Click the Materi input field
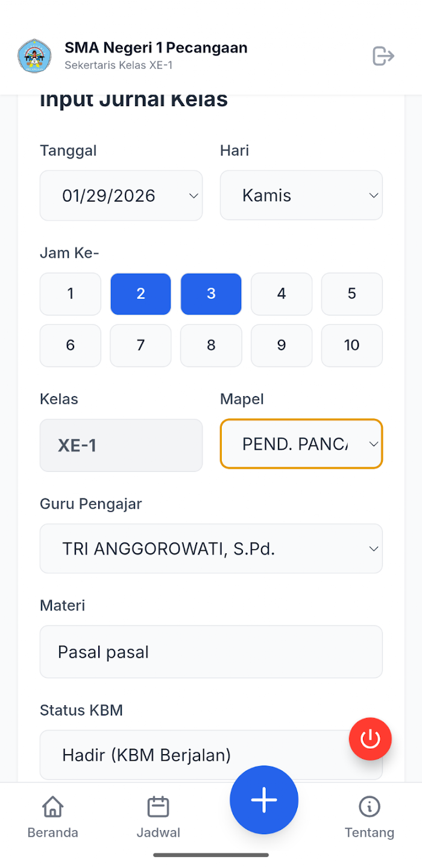The height and width of the screenshot is (868, 422). click(x=211, y=652)
